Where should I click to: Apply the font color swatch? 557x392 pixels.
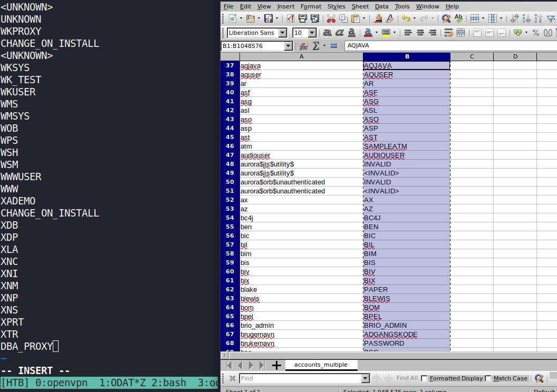tap(368, 33)
